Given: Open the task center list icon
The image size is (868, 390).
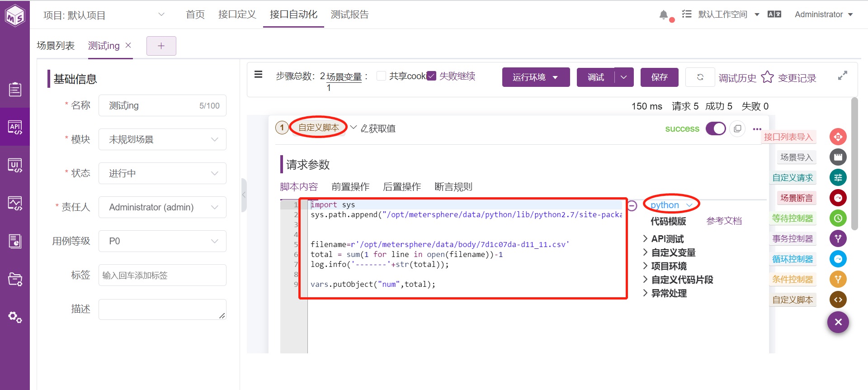Looking at the screenshot, I should tap(687, 14).
